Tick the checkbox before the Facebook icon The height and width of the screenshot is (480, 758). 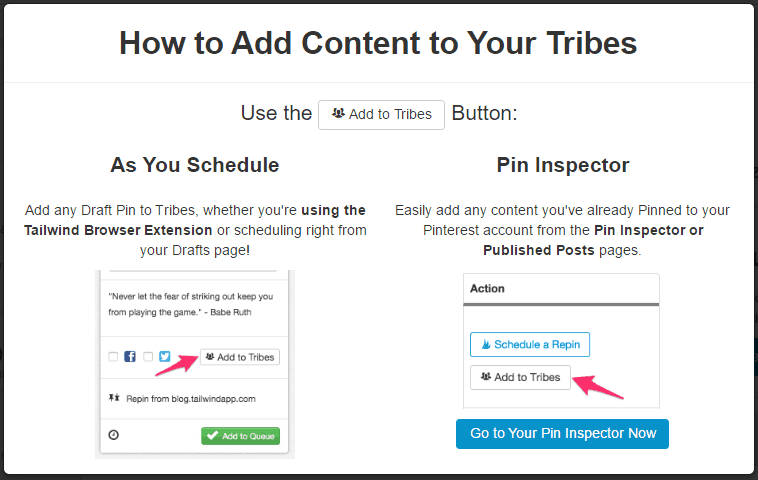coord(113,357)
